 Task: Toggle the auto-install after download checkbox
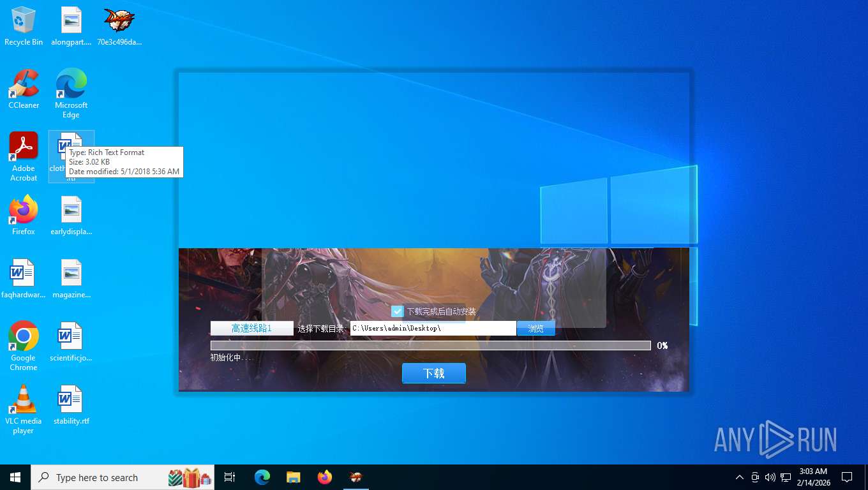click(x=398, y=311)
